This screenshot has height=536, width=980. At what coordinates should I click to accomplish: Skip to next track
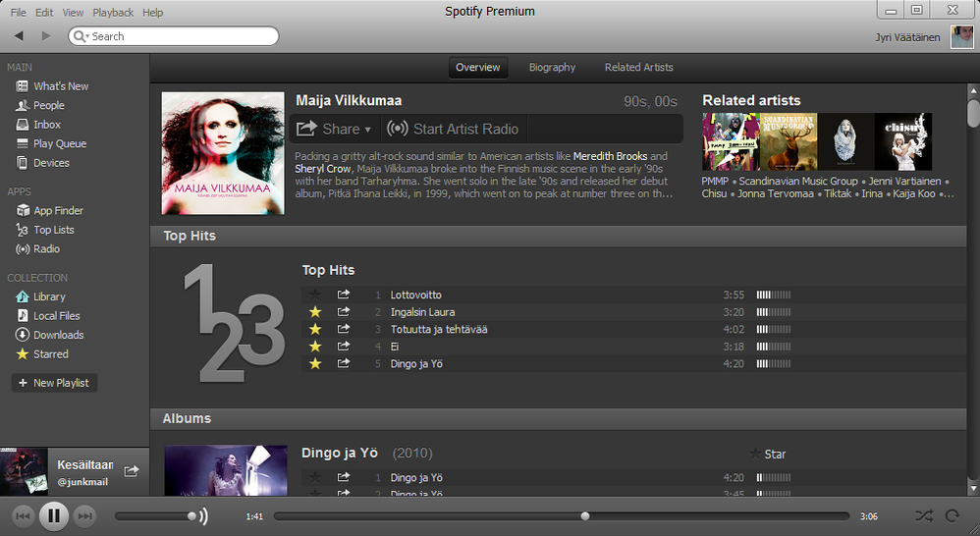tap(85, 516)
